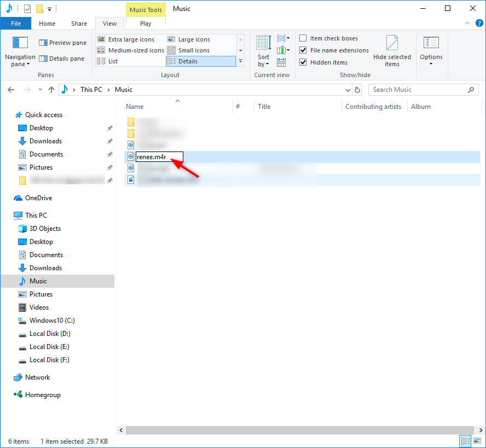Screen dimensions: 486x448
Task: Collapse the ribbon with the chevron
Action: click(x=467, y=23)
